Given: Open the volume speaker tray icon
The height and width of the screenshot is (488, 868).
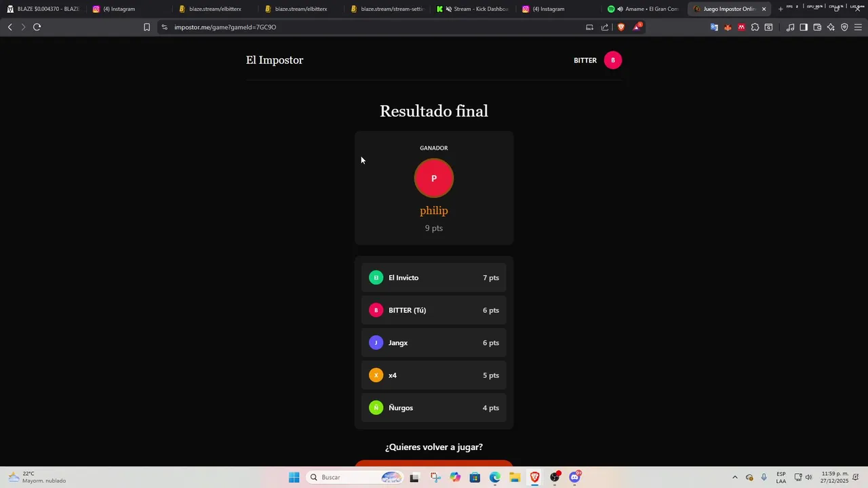Looking at the screenshot, I should 808,477.
